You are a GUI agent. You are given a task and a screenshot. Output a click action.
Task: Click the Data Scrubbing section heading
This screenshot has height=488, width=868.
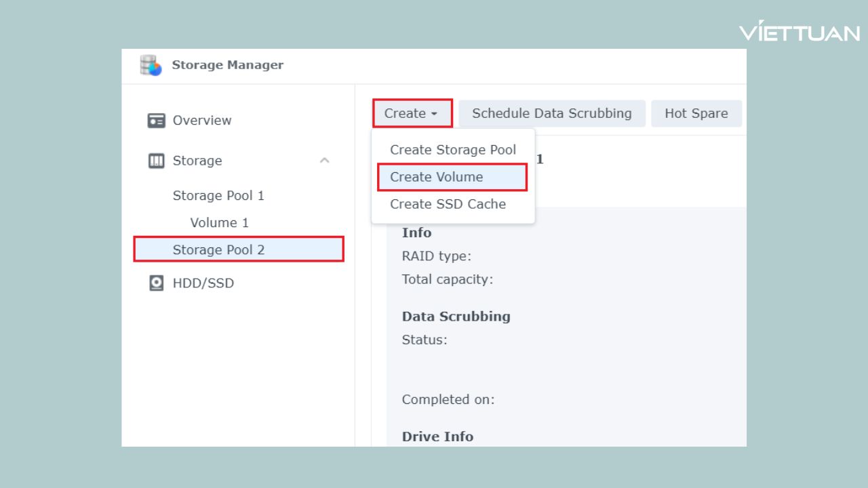(456, 317)
